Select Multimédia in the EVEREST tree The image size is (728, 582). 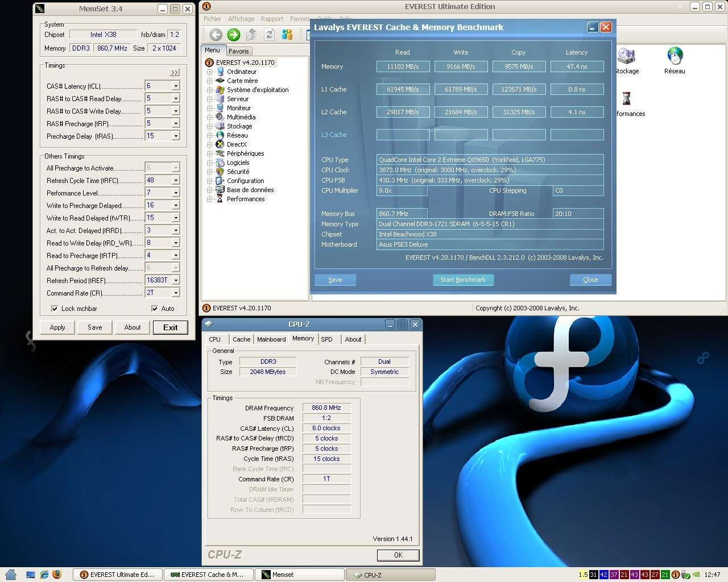tap(241, 117)
